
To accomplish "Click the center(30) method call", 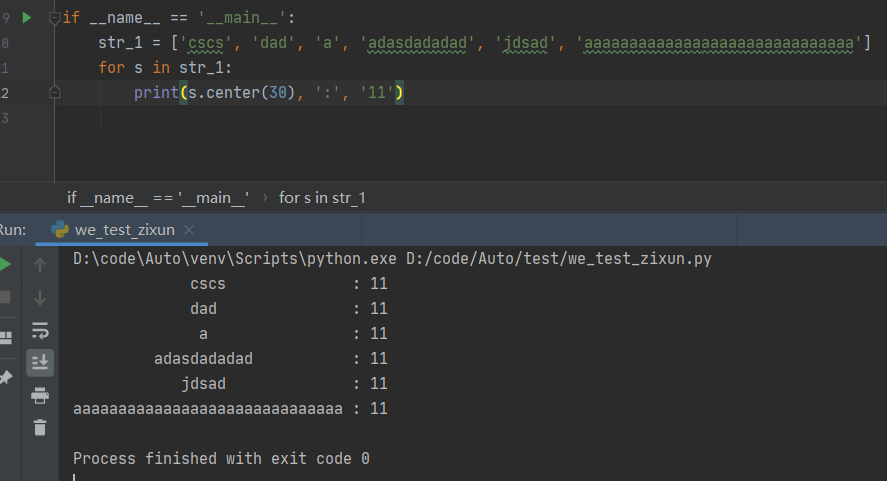I will (251, 92).
